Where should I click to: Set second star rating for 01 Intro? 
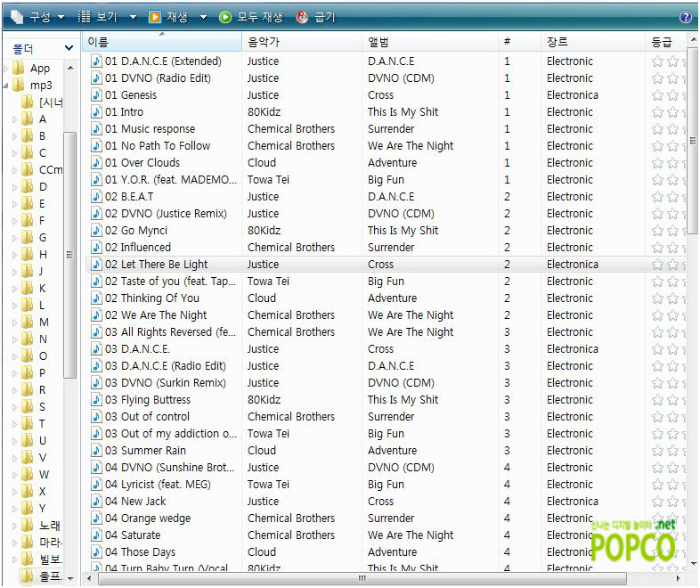672,112
